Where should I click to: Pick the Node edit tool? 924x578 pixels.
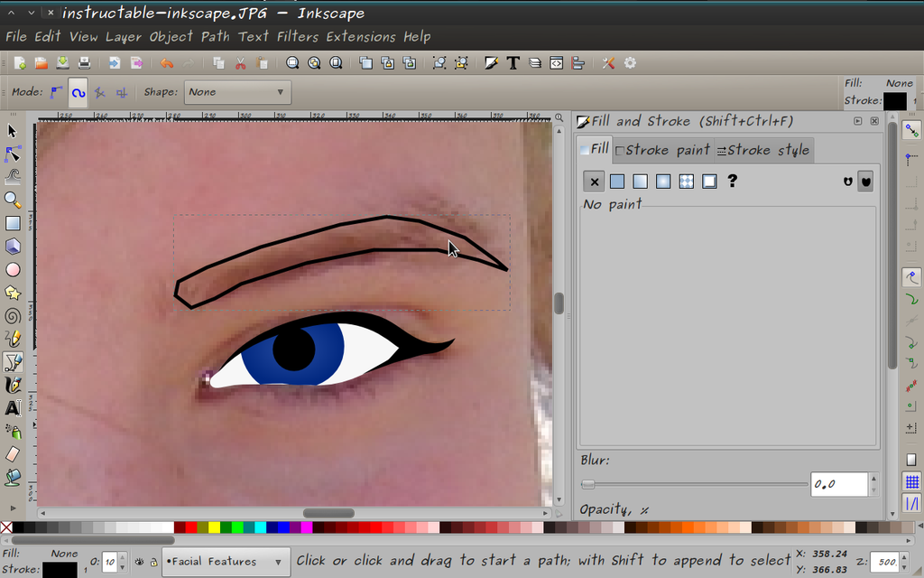click(x=13, y=154)
